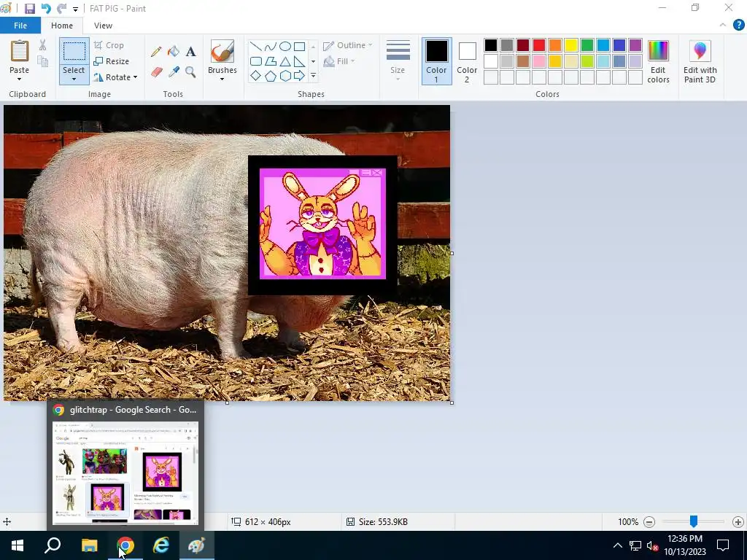747x560 pixels.
Task: Click the zoom in plus button
Action: pyautogui.click(x=738, y=522)
